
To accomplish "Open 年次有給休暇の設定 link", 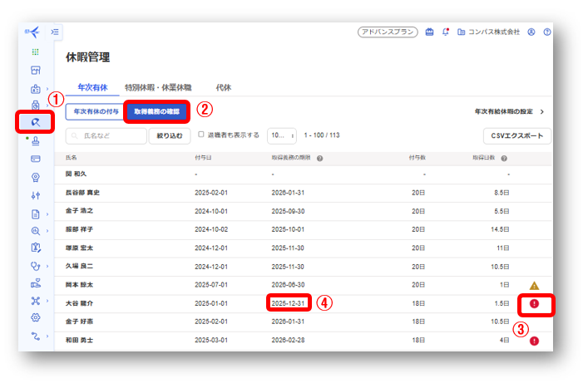I will point(509,110).
